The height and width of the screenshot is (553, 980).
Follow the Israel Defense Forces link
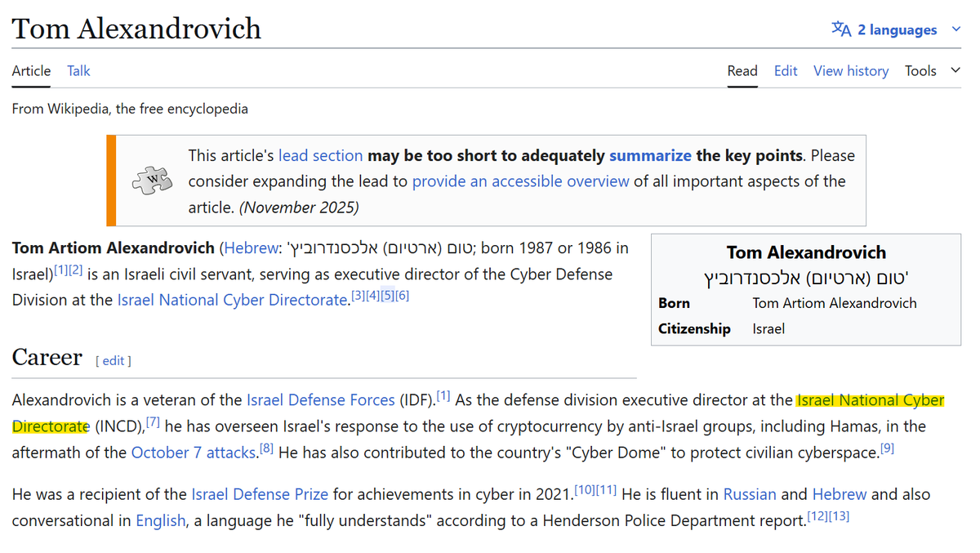pos(320,400)
